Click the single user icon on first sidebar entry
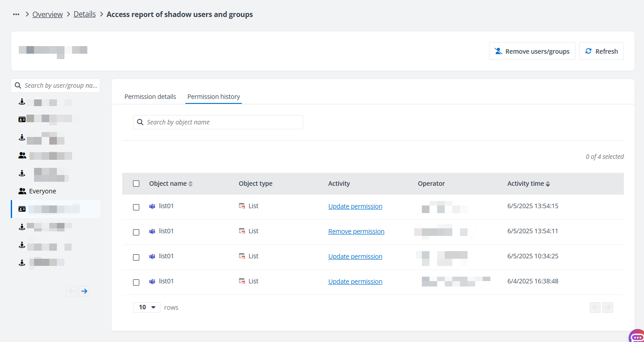644x342 pixels. [21, 102]
